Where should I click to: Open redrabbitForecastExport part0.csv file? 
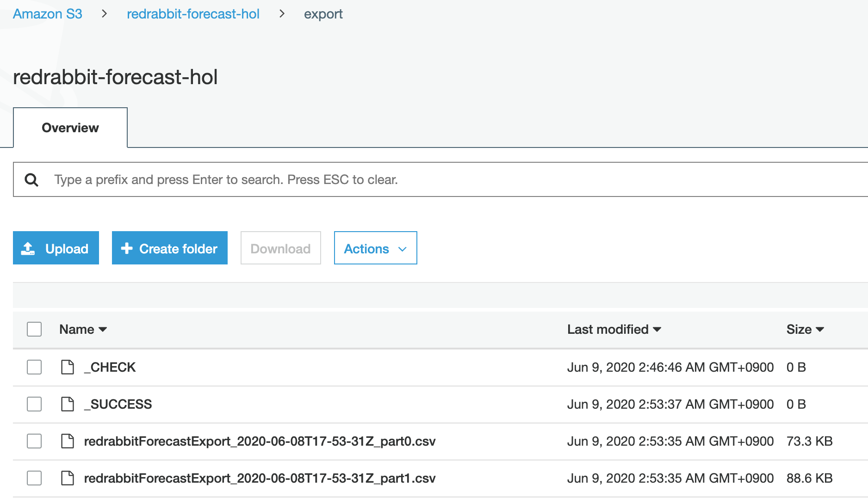pos(260,441)
